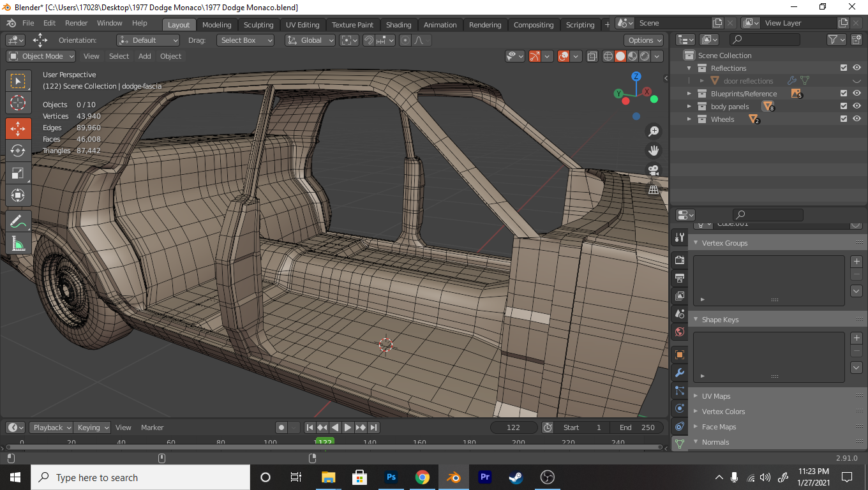Open the Output properties tab
The image size is (868, 490).
point(680,278)
